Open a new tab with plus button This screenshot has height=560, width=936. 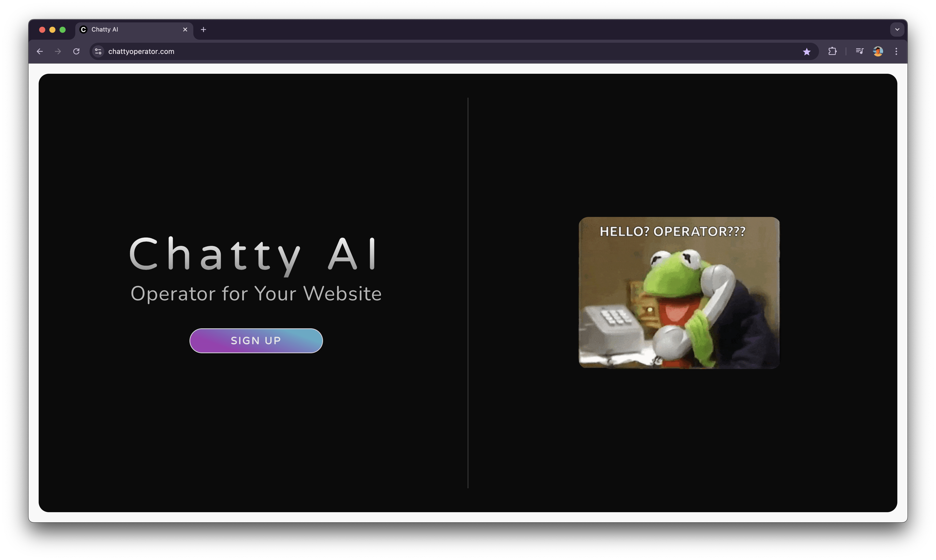203,30
